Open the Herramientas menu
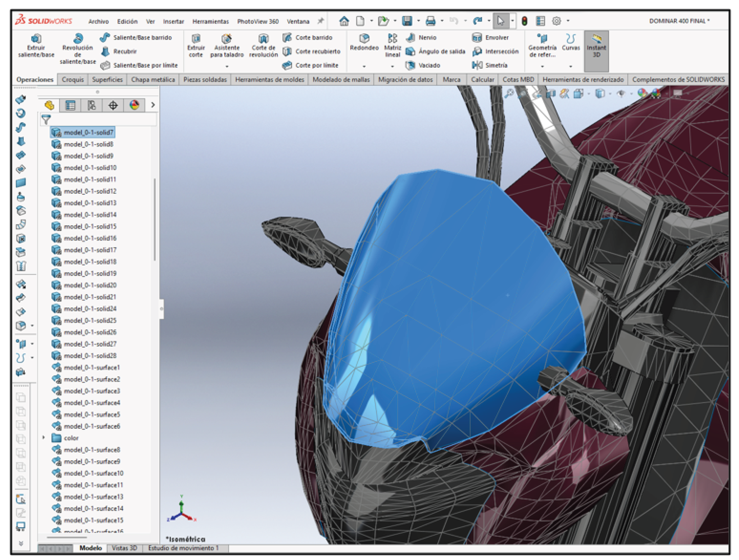The image size is (739, 560). [x=210, y=21]
